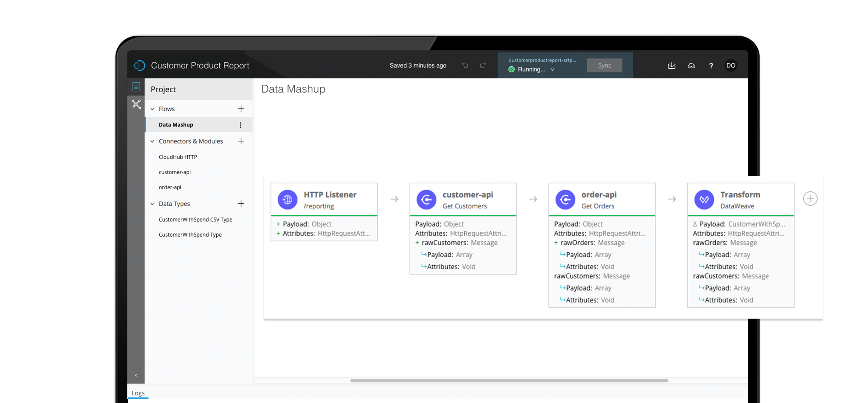Click Payload CustomerWithSp... in Transform card
The width and height of the screenshot is (868, 403).
coord(742,224)
